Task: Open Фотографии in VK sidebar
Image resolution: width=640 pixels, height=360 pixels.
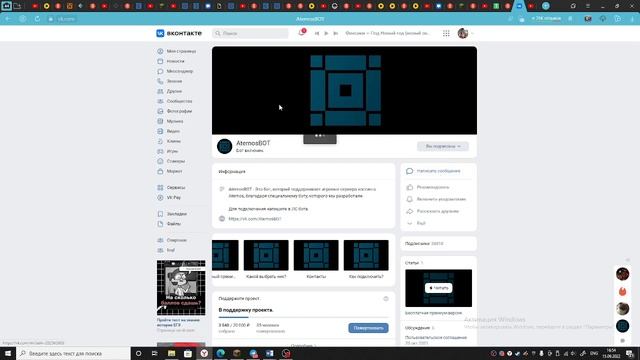Action: 175,111
